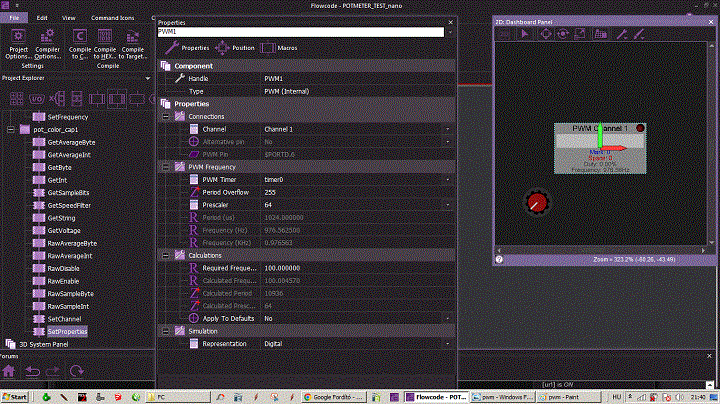The width and height of the screenshot is (720, 404).
Task: Click the red LED on the PWM component
Action: pos(640,129)
